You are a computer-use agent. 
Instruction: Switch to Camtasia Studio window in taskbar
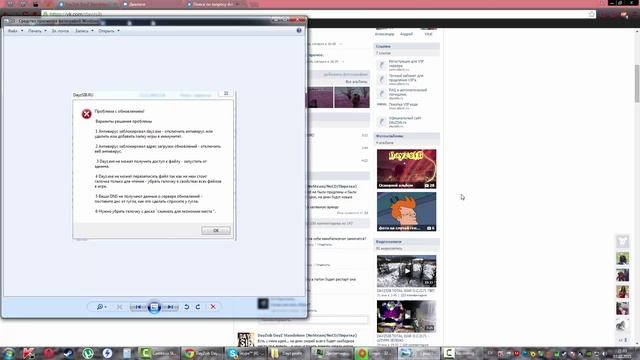coord(158,353)
